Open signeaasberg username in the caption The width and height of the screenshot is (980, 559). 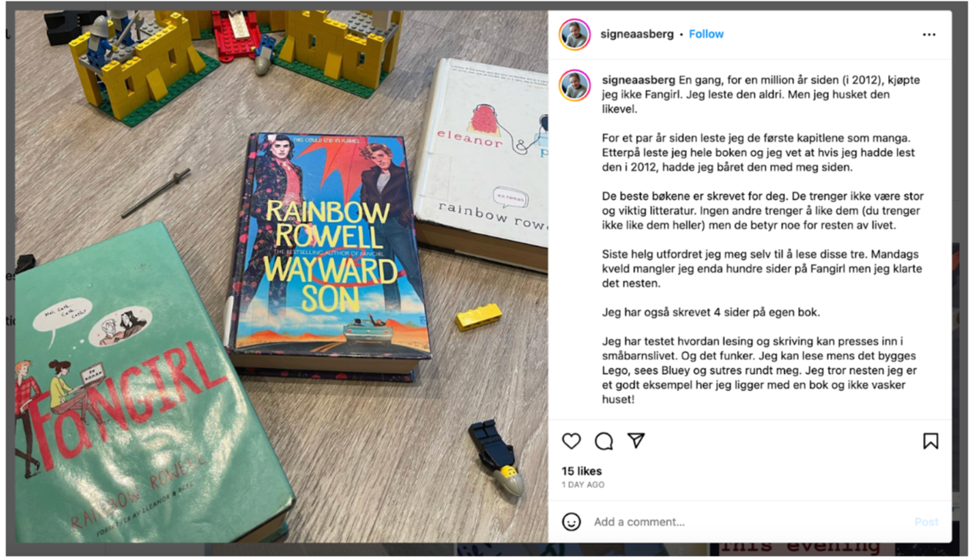click(638, 80)
